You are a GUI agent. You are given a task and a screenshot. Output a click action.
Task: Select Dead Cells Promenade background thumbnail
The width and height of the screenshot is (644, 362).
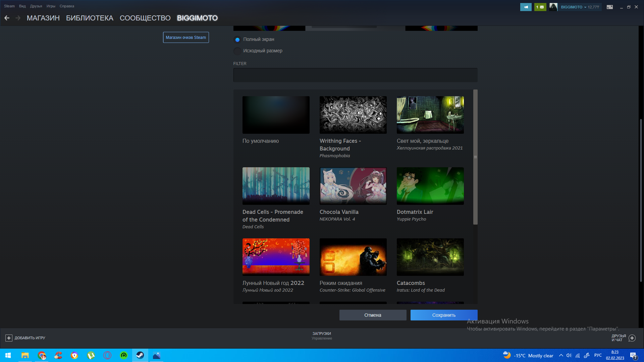[276, 186]
